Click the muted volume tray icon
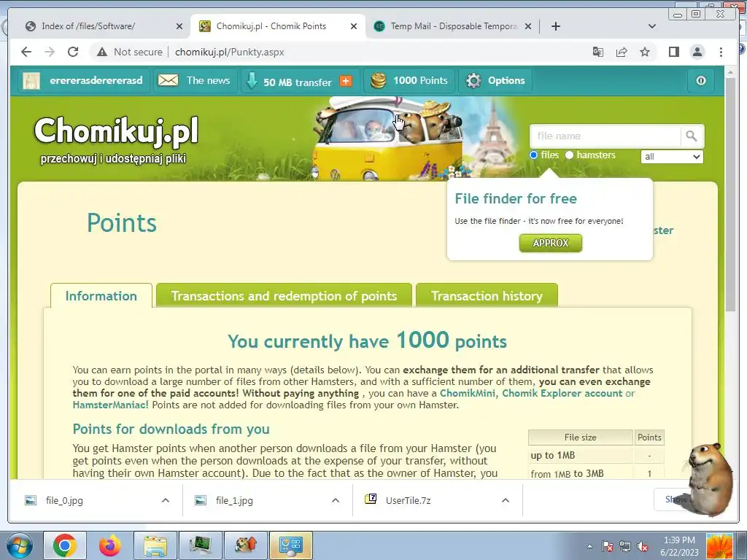The height and width of the screenshot is (560, 747). pos(643,546)
